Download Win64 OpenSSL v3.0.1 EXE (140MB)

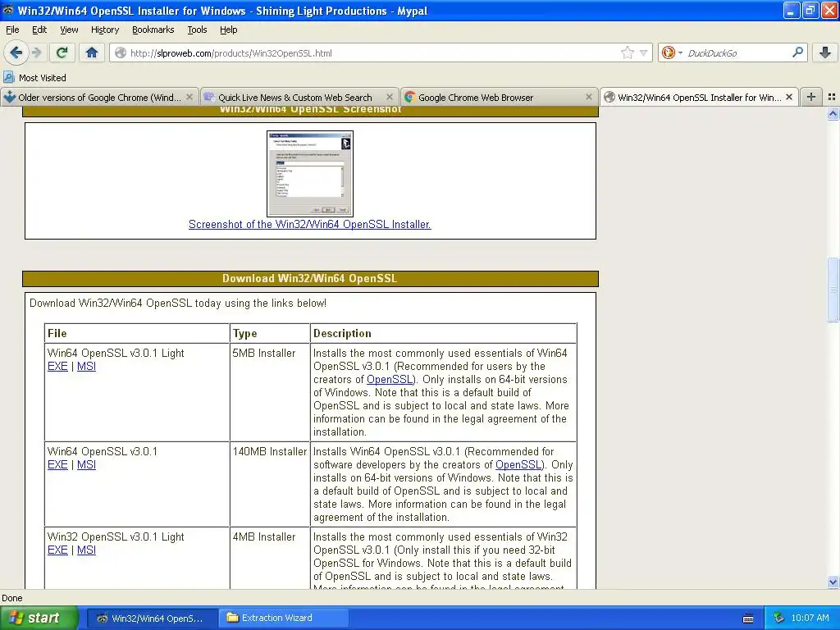(x=57, y=465)
